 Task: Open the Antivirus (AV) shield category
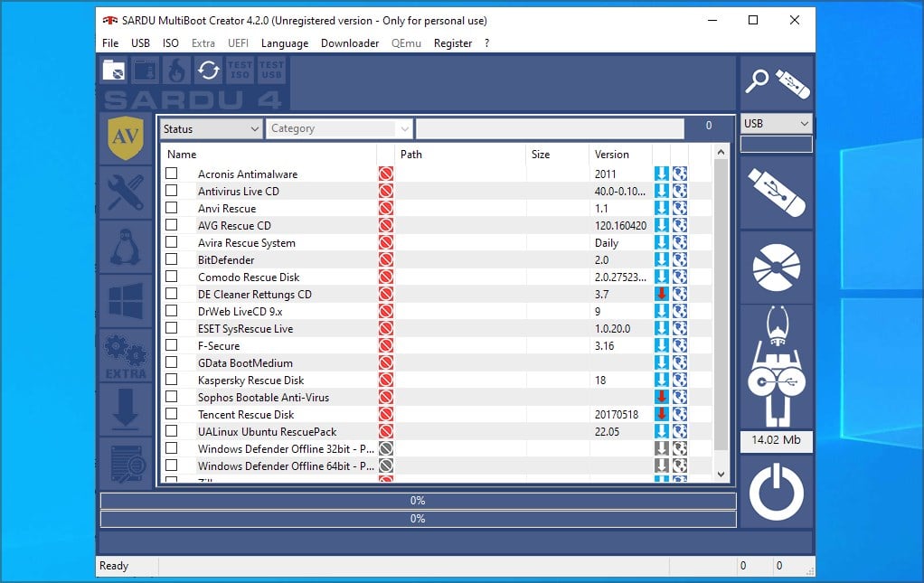[125, 138]
